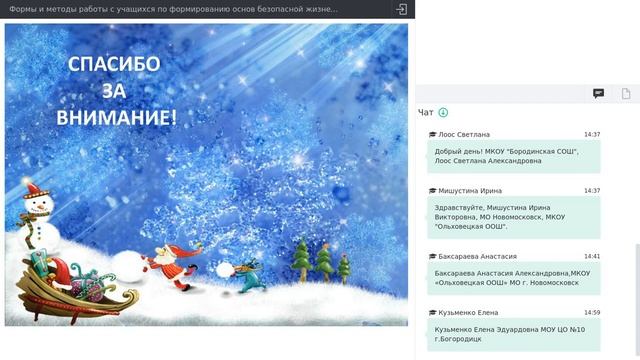
Task: Click message mentioning МКОУ "Бородинская СОШ"
Action: [x=514, y=156]
